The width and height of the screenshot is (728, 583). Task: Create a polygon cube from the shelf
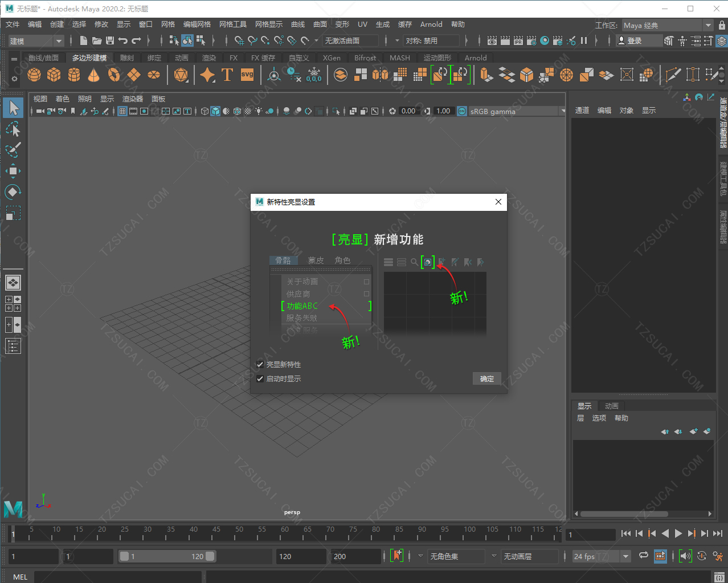pos(54,75)
